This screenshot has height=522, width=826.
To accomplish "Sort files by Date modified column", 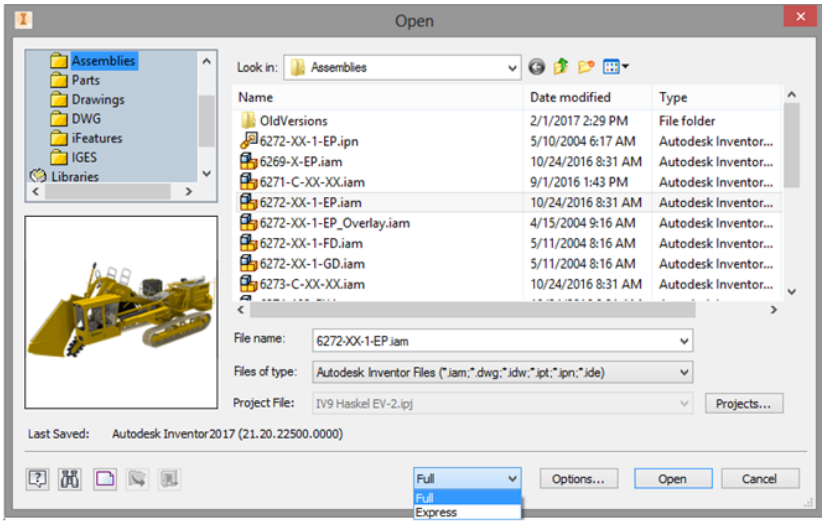I will click(589, 97).
